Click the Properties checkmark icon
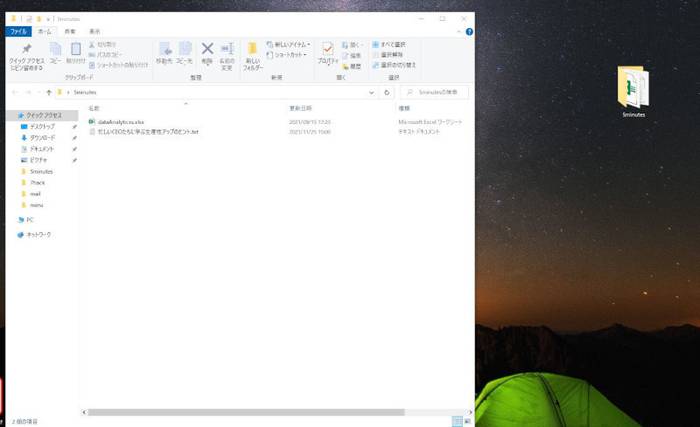This screenshot has height=427, width=700. pyautogui.click(x=328, y=53)
